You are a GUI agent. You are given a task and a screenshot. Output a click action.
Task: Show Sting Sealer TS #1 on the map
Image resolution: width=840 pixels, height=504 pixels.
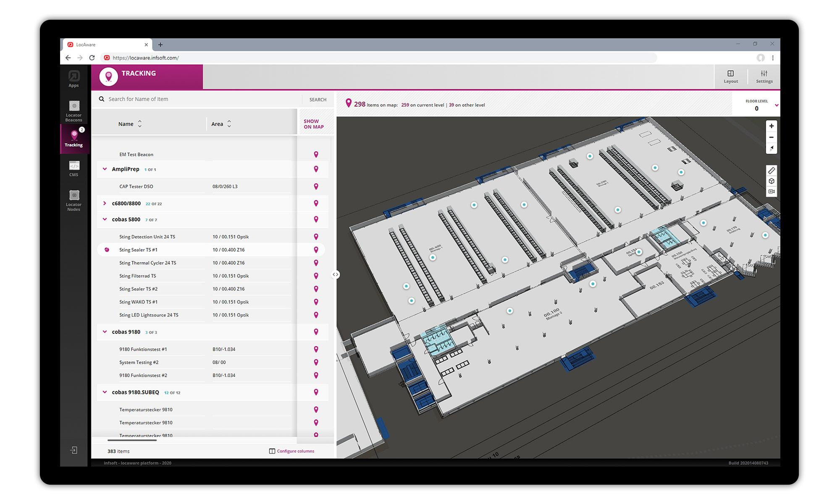316,249
